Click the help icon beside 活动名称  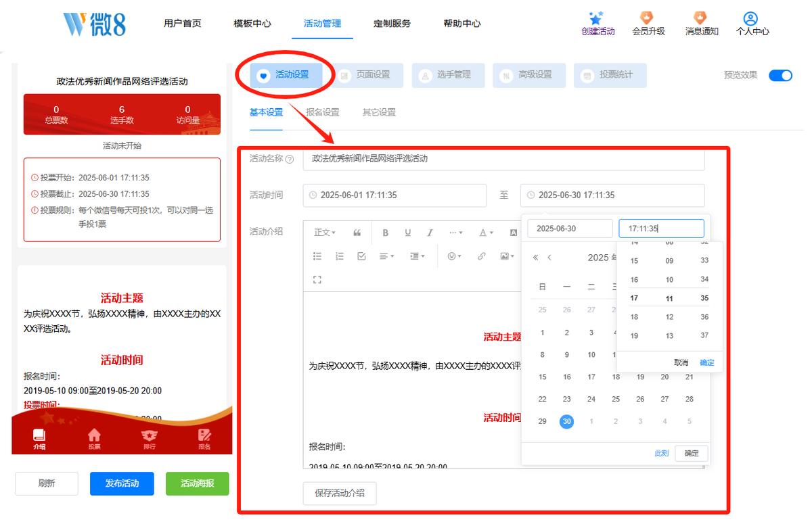click(290, 160)
